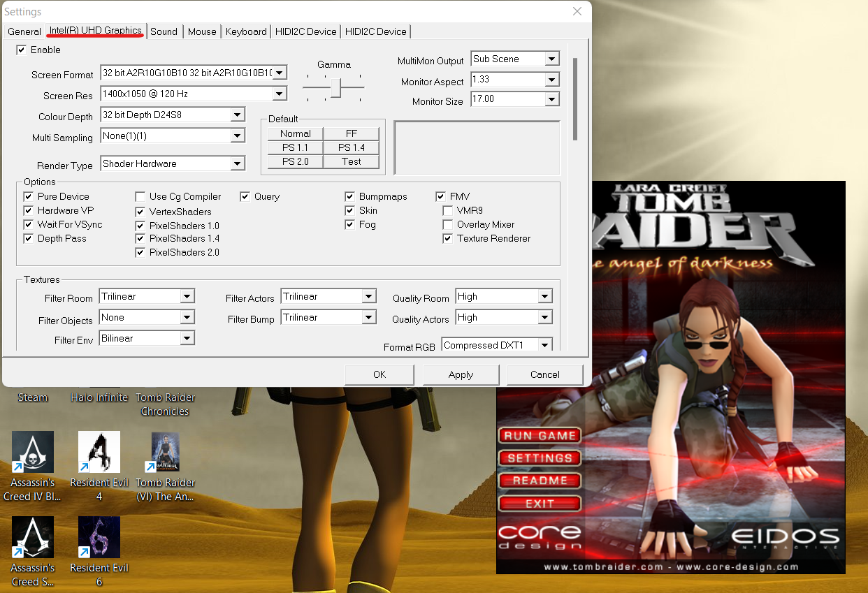Disable Bumpmaps option
This screenshot has width=868, height=593.
coord(350,197)
